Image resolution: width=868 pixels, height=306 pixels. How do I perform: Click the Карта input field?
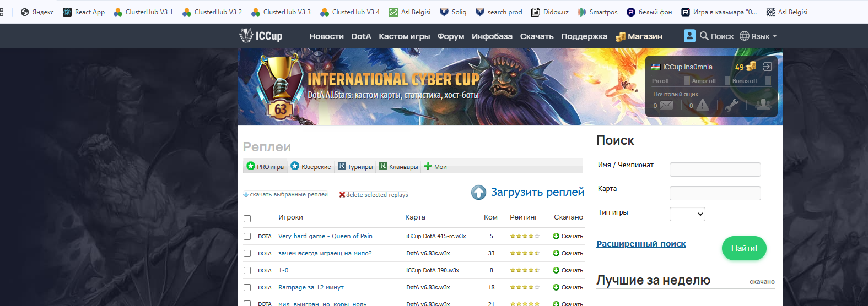tap(715, 193)
